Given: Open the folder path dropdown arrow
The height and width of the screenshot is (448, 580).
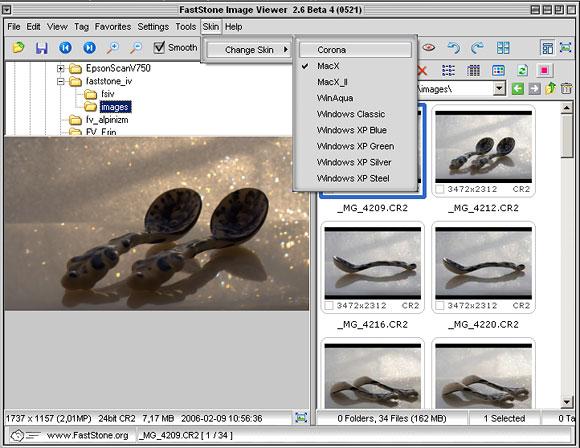Looking at the screenshot, I should [x=499, y=89].
